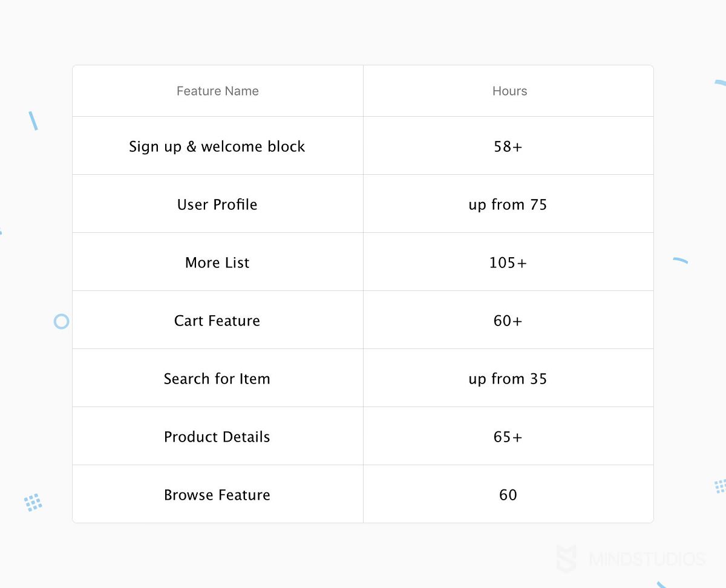Screen dimensions: 726x588
Task: Click the blue circle decoration
Action: pyautogui.click(x=61, y=321)
